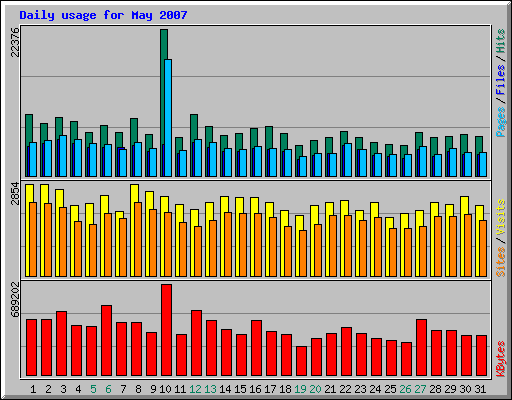Click day 10 label on the x-axis

[165, 389]
